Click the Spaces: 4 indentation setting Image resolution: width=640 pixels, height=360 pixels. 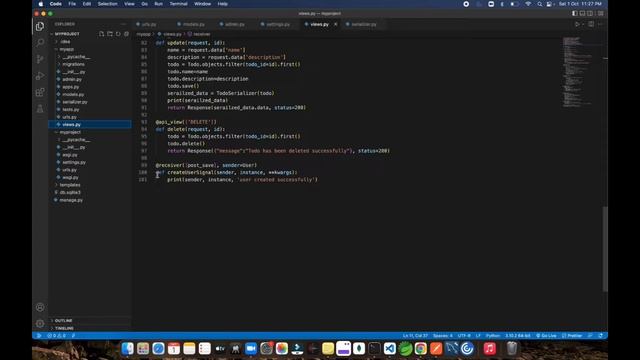pyautogui.click(x=442, y=336)
